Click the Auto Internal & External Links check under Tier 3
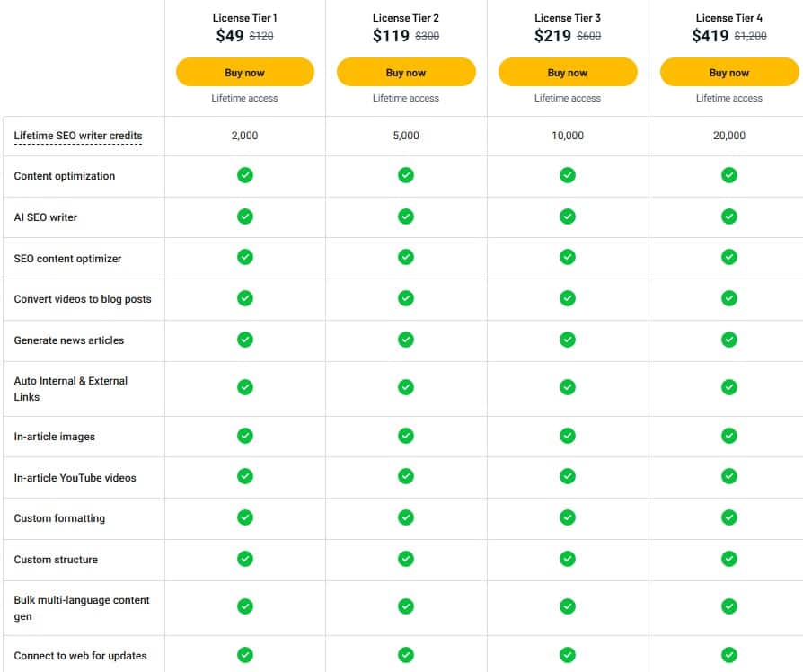The width and height of the screenshot is (803, 672). pyautogui.click(x=567, y=388)
